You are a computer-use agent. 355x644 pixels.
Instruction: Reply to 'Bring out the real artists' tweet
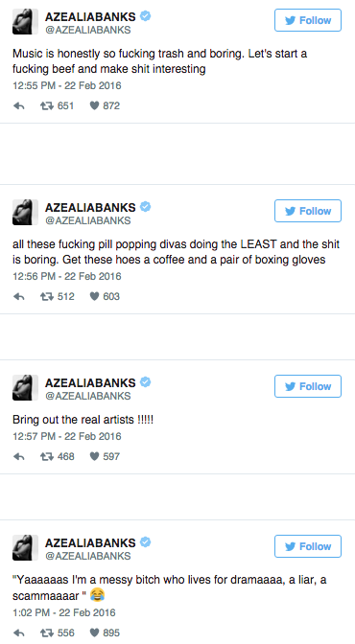(x=19, y=456)
